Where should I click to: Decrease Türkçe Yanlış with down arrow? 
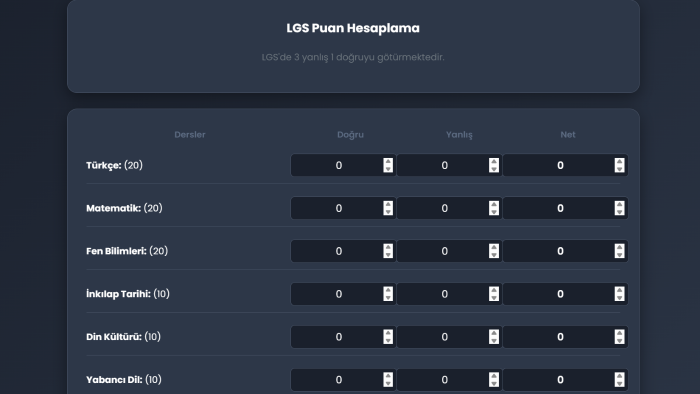point(494,169)
